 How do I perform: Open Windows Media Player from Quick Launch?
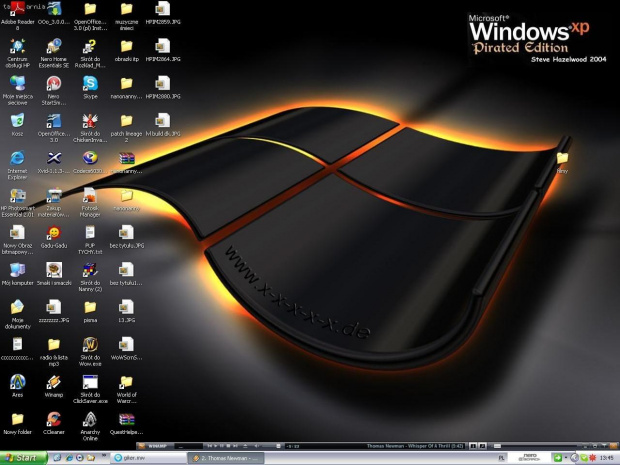[x=79, y=457]
